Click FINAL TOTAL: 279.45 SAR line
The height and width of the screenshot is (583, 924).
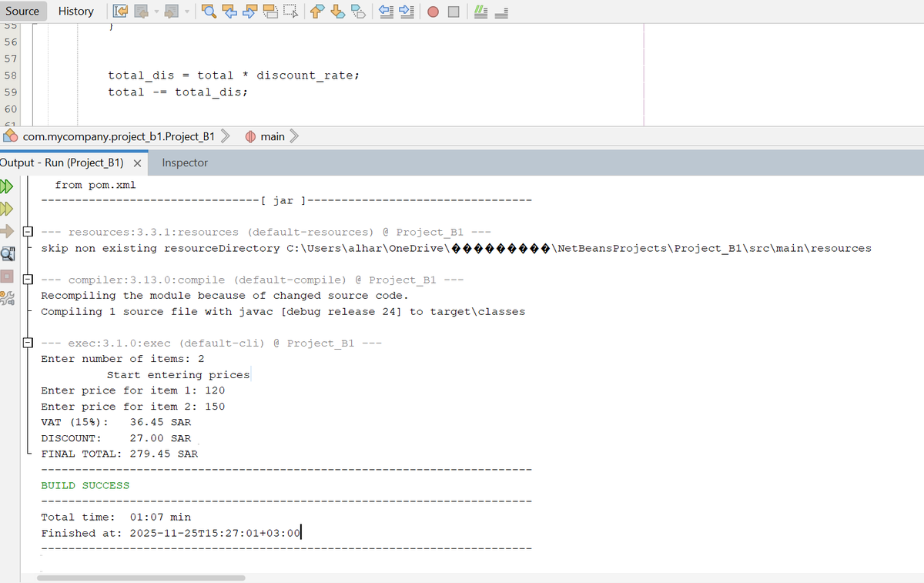[119, 454]
